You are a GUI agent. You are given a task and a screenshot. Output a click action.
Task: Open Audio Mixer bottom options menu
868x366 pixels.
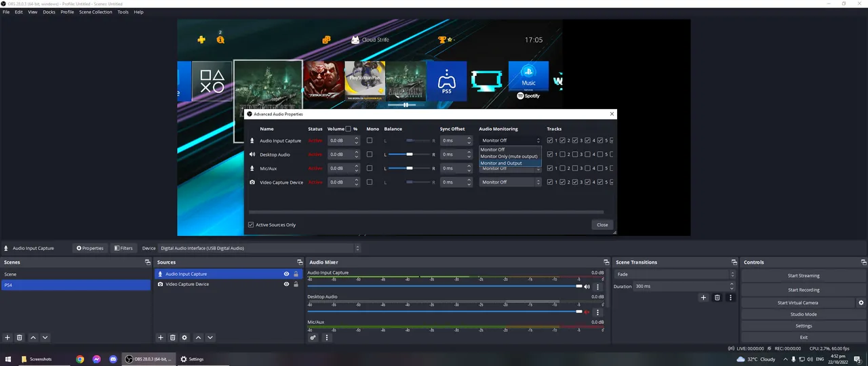pos(327,338)
